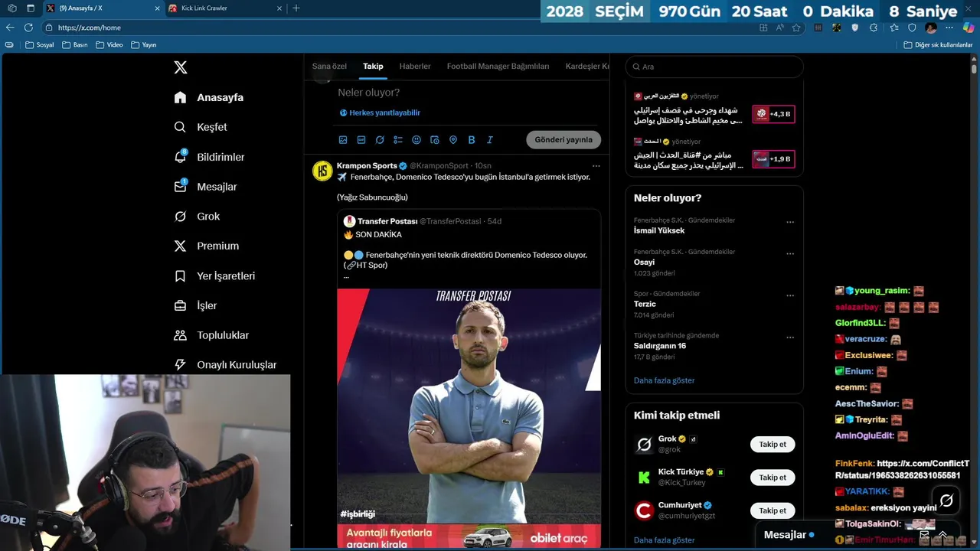Add a photo with the media icon

343,140
